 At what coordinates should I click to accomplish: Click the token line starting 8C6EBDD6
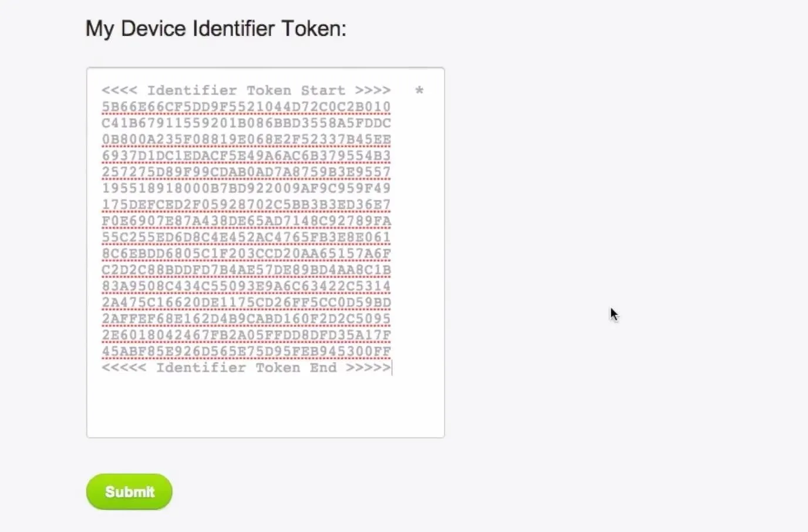[x=246, y=254]
